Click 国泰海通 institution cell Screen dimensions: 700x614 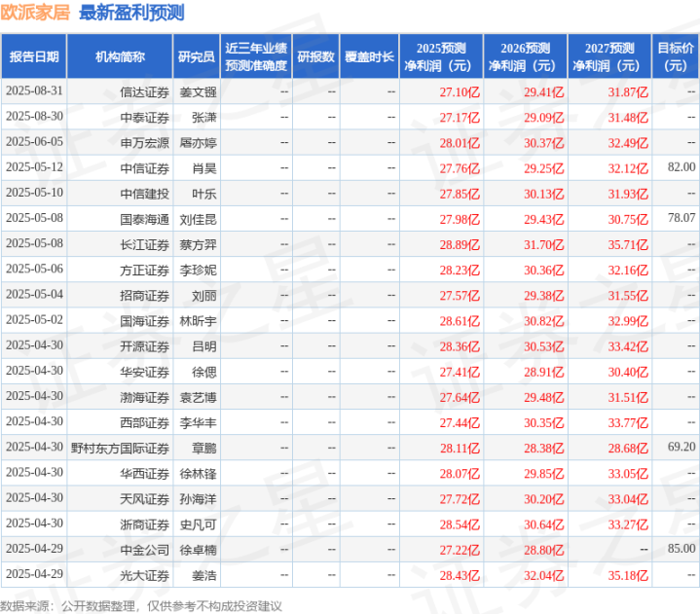coord(144,220)
